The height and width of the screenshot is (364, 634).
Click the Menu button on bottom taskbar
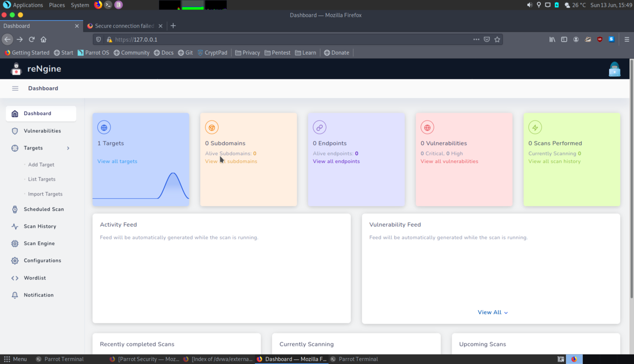pyautogui.click(x=14, y=359)
